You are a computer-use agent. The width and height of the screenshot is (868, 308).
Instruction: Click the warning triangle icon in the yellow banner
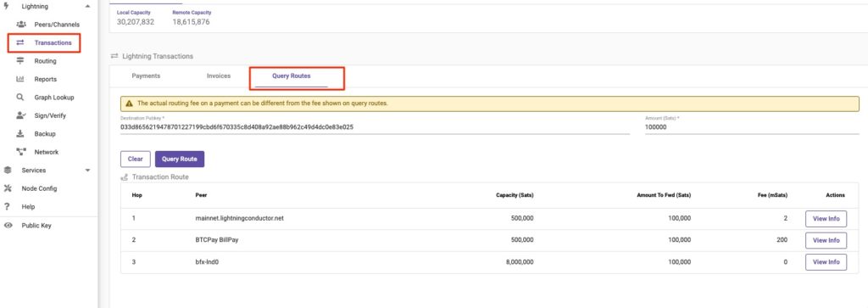(129, 104)
